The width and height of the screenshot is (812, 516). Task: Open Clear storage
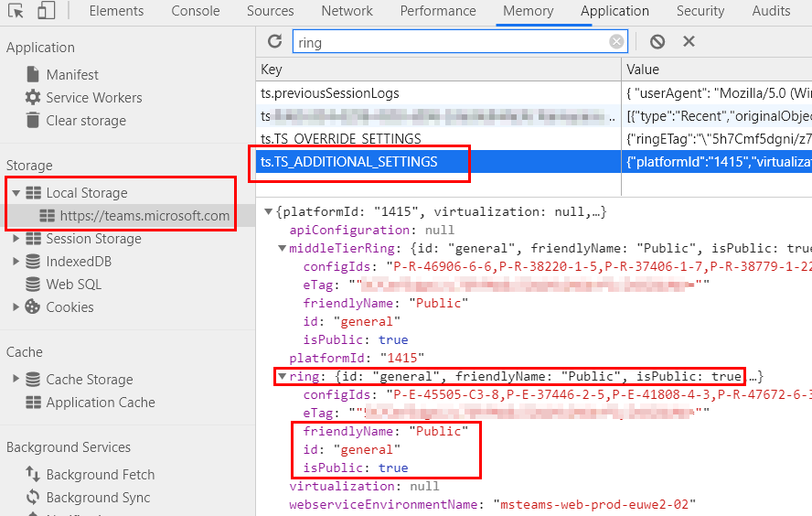[x=86, y=120]
